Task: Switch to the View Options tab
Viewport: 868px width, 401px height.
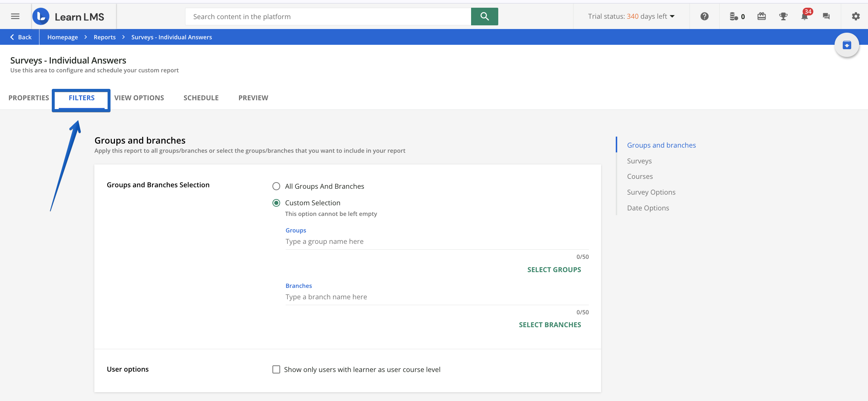Action: [x=139, y=98]
